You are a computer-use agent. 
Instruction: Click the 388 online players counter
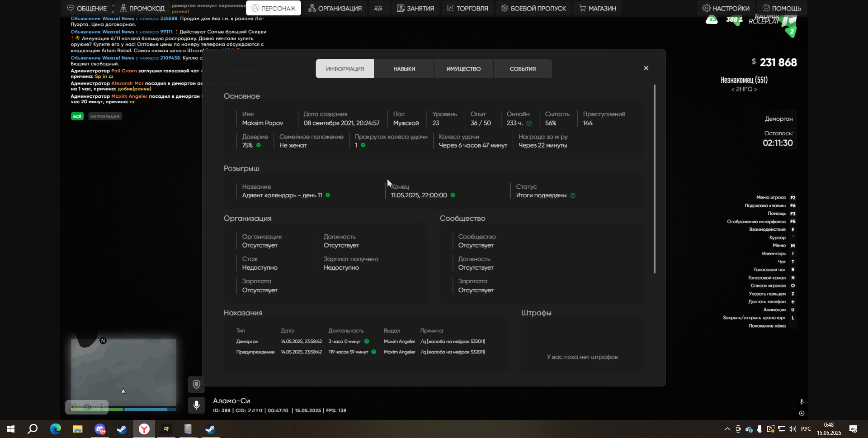point(734,19)
